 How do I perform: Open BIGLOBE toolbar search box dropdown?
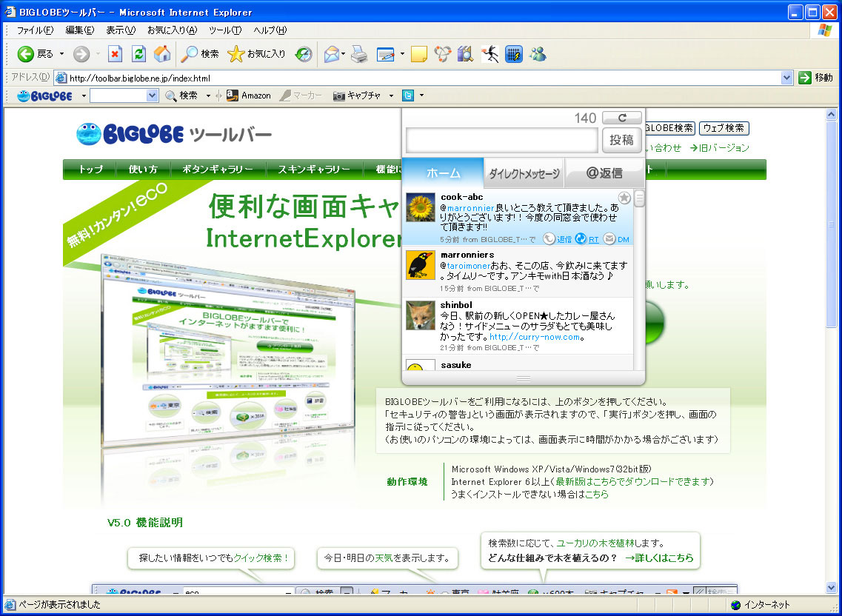(153, 96)
